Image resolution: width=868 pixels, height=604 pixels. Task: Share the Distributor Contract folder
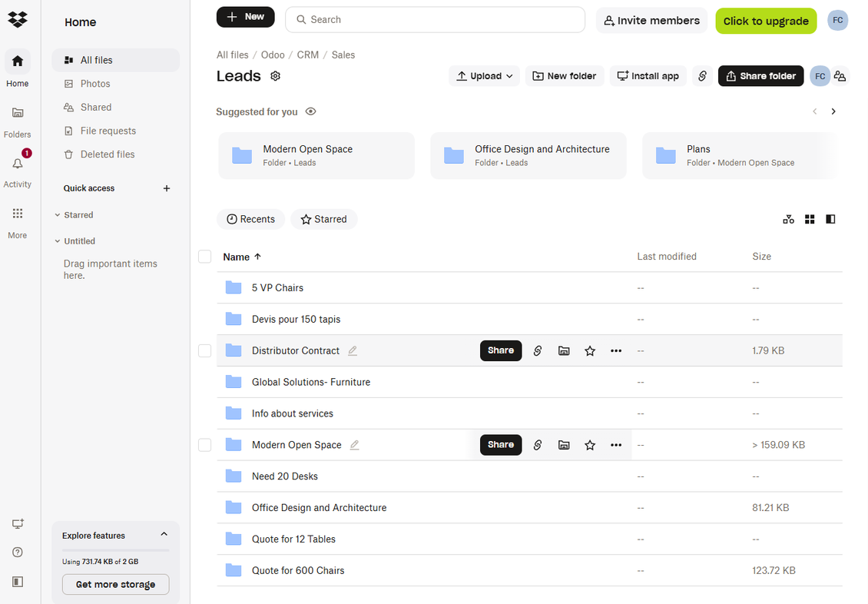(x=500, y=350)
